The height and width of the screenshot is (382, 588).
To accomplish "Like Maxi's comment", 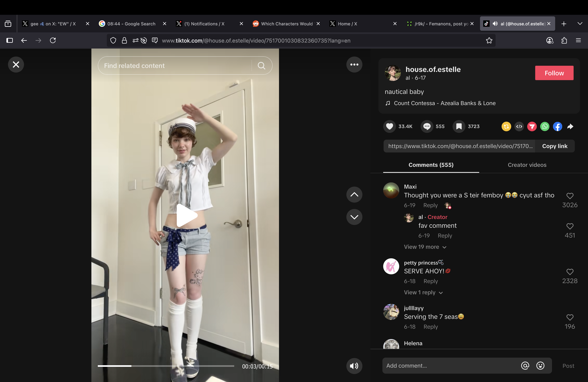I will 570,196.
